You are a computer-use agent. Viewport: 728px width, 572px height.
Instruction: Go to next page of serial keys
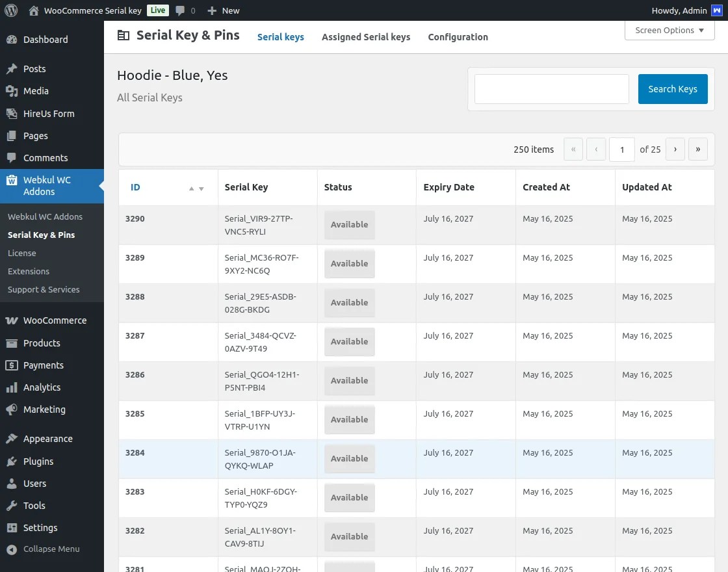click(x=675, y=149)
